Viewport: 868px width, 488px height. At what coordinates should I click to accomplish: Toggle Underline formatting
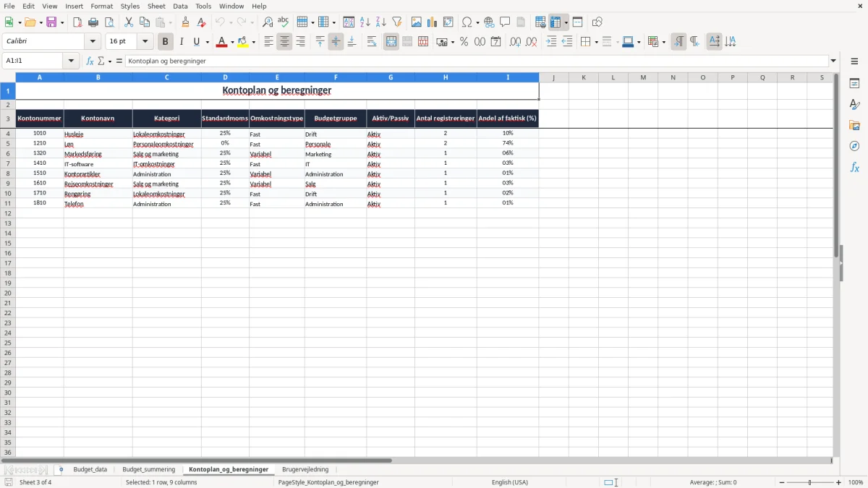pos(196,42)
